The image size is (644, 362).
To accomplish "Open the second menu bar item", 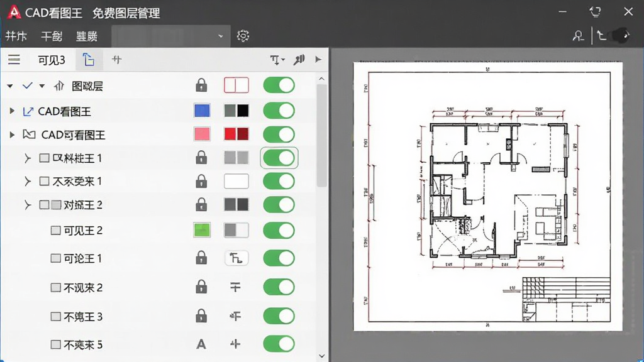I will pyautogui.click(x=52, y=36).
